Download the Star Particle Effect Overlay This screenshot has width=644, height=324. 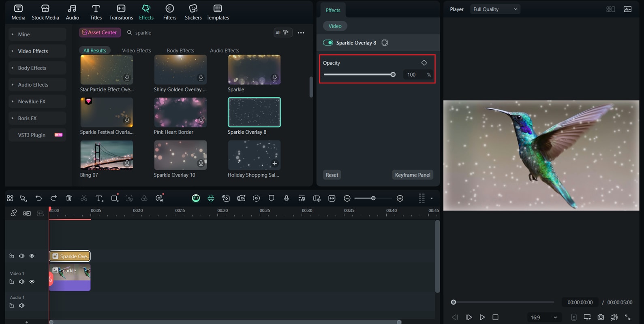click(127, 77)
